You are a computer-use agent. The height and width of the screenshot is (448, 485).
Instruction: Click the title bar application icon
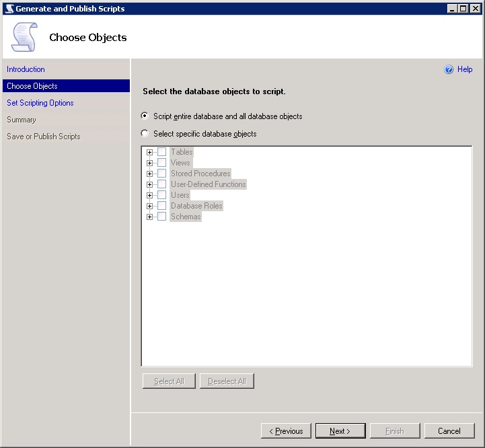coord(8,8)
